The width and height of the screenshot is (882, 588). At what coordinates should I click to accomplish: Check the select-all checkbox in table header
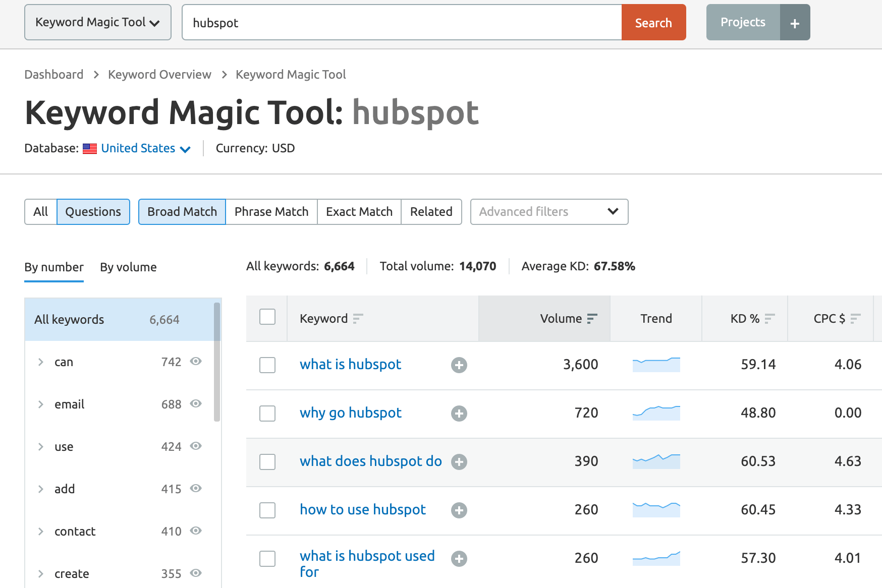pyautogui.click(x=267, y=317)
